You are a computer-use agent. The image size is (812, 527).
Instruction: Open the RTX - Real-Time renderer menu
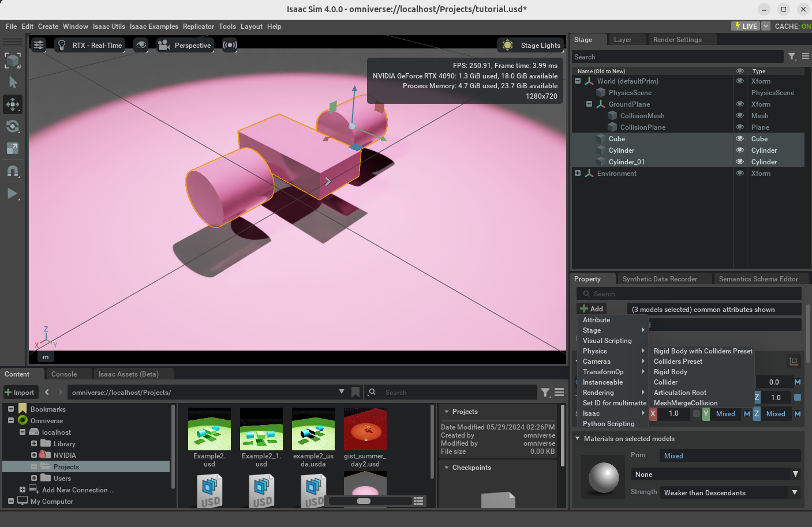[x=90, y=45]
